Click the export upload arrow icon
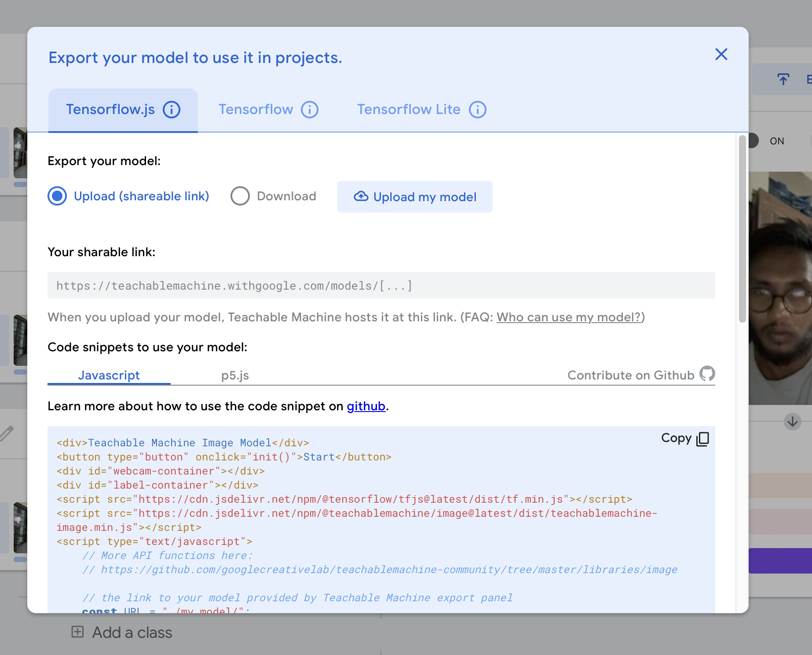Viewport: 812px width, 655px height. coord(783,79)
